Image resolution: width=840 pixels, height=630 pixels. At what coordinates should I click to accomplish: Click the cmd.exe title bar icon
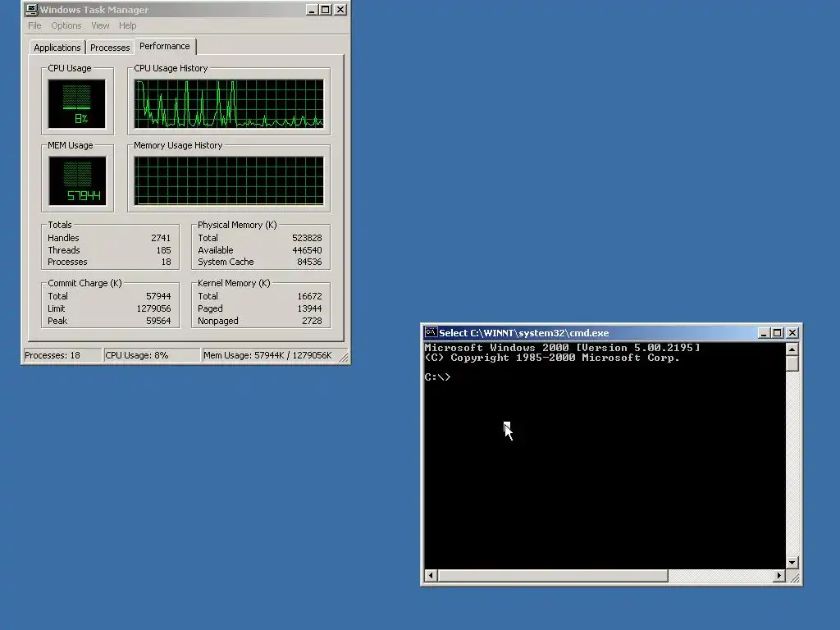[431, 333]
